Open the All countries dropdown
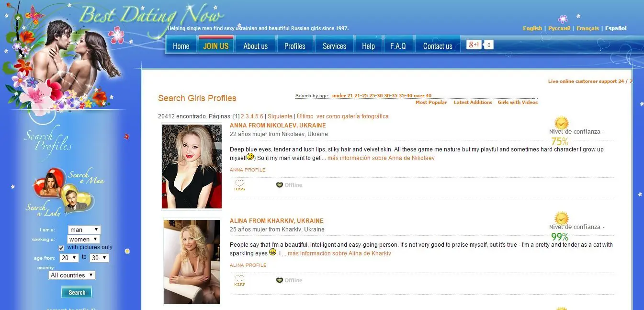Image resolution: width=644 pixels, height=310 pixels. (x=72, y=275)
